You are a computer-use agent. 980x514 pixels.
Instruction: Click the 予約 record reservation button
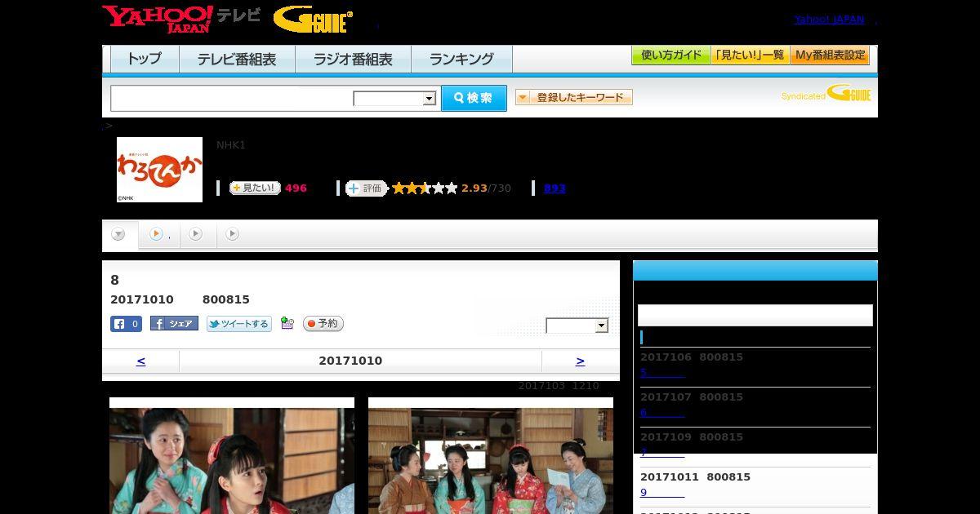click(x=323, y=324)
